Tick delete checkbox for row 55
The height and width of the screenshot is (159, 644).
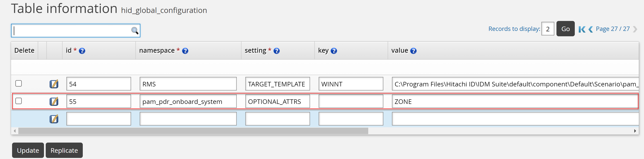pos(19,101)
